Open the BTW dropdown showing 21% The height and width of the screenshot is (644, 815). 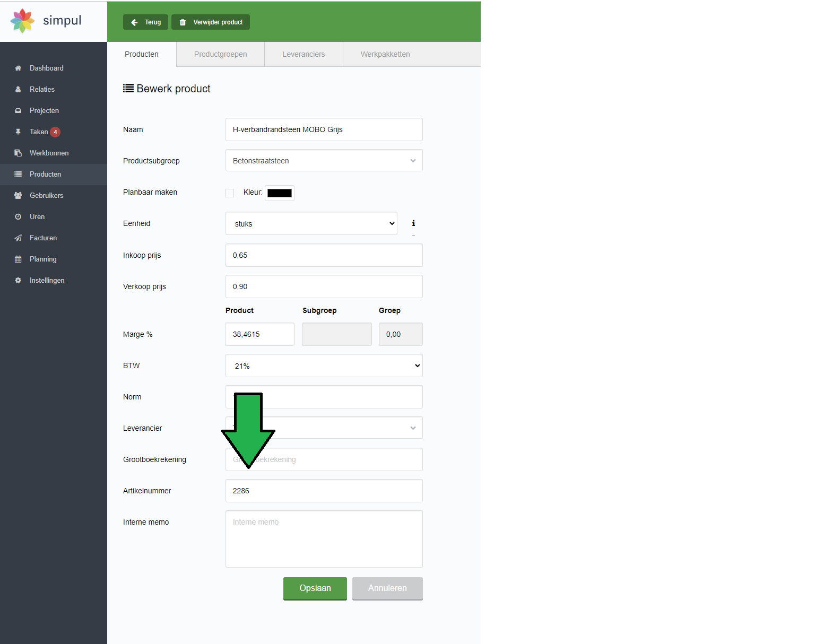coord(324,365)
